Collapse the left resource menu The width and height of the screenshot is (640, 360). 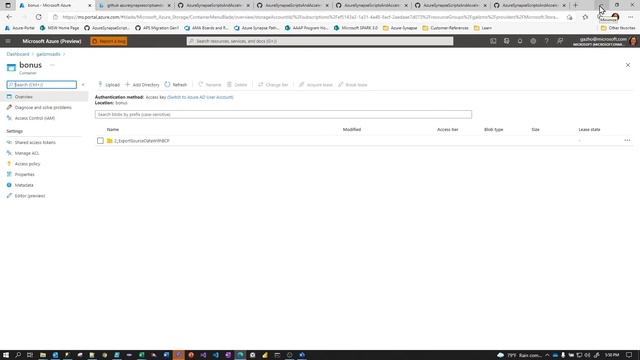click(x=83, y=84)
